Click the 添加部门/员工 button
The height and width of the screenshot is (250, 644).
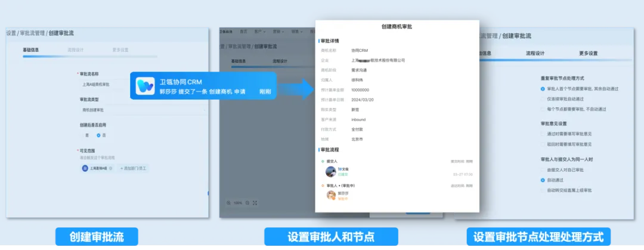point(134,169)
